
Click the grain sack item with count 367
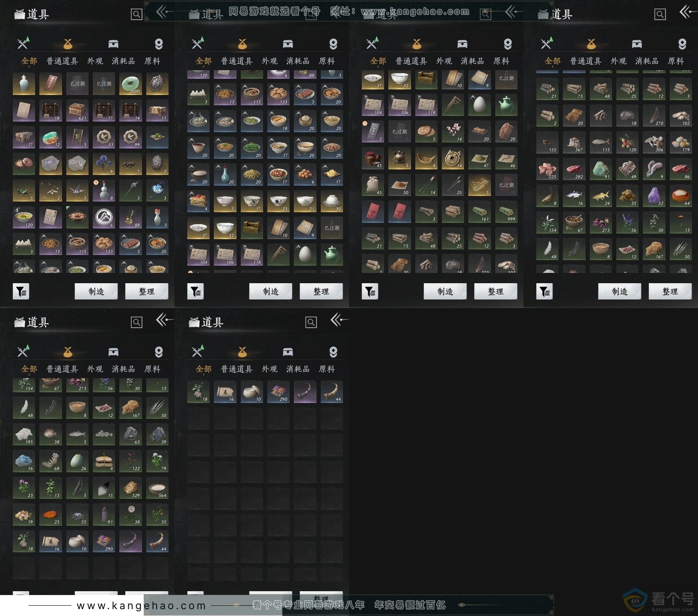pyautogui.click(x=574, y=142)
